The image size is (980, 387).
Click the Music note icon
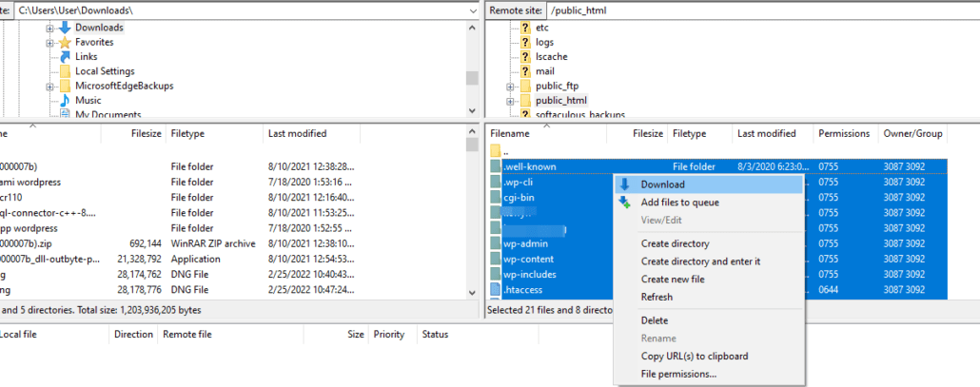pyautogui.click(x=65, y=101)
